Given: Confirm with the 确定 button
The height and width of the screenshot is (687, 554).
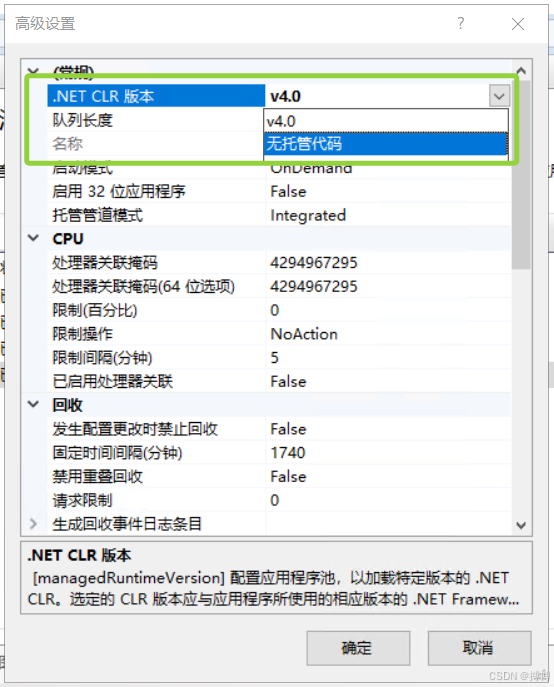Looking at the screenshot, I should 358,648.
